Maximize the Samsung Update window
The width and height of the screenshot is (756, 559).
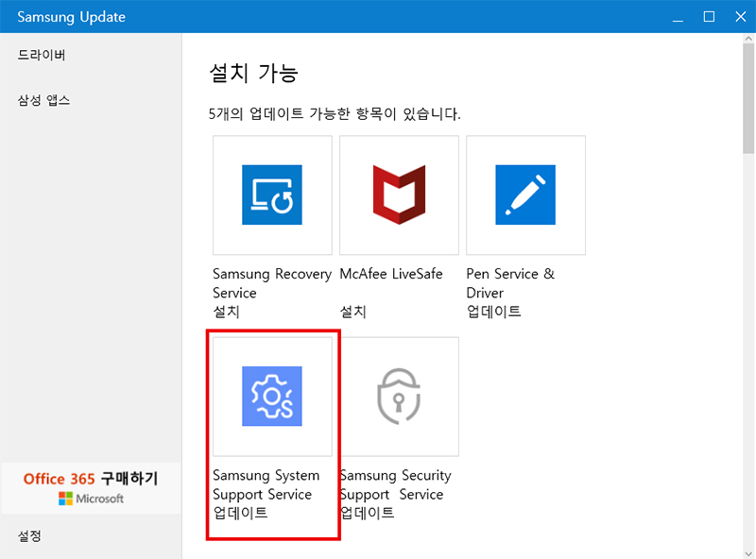pos(709,17)
